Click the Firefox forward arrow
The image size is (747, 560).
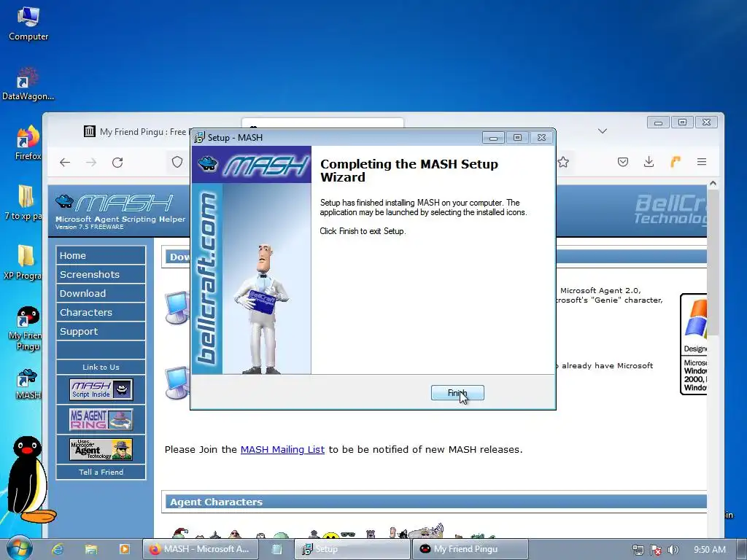(91, 163)
